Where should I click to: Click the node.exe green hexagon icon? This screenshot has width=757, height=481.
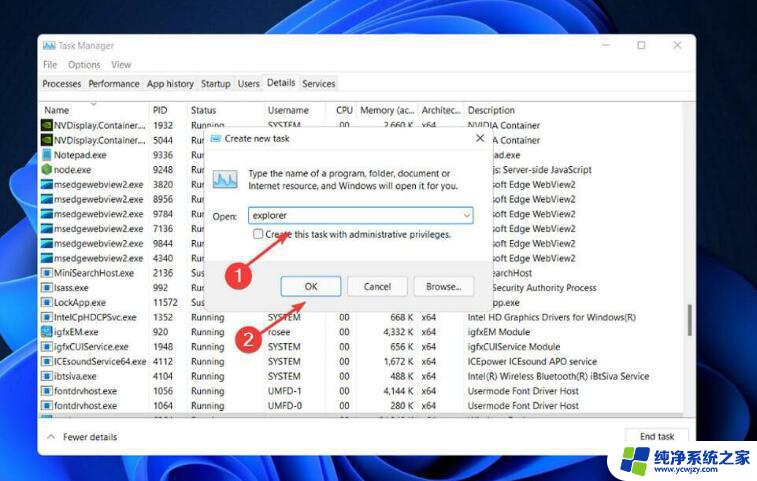point(46,170)
